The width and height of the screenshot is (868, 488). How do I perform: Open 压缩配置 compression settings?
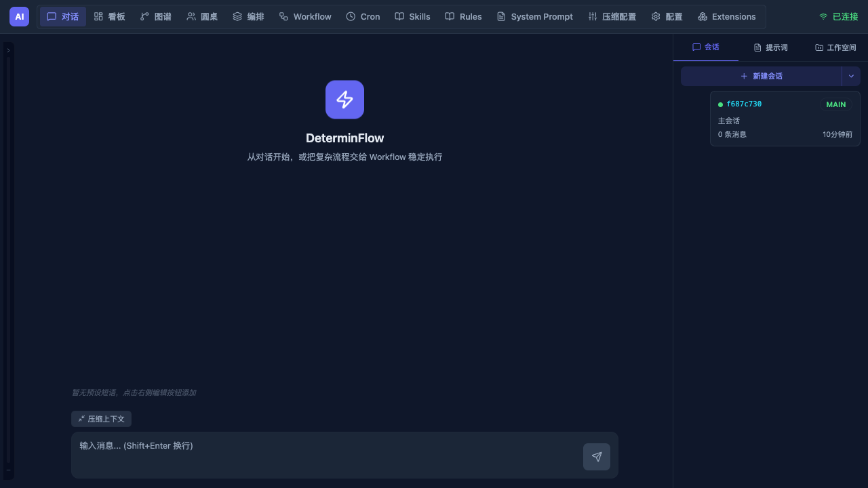tap(612, 17)
